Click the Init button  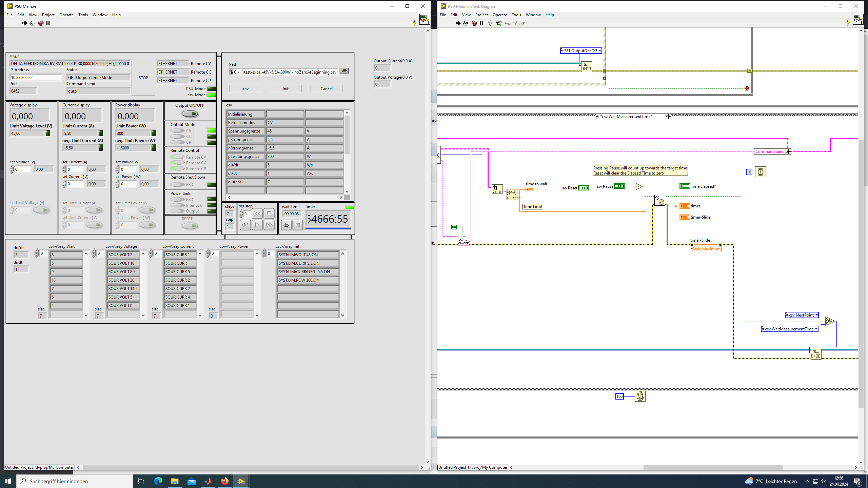(x=285, y=89)
